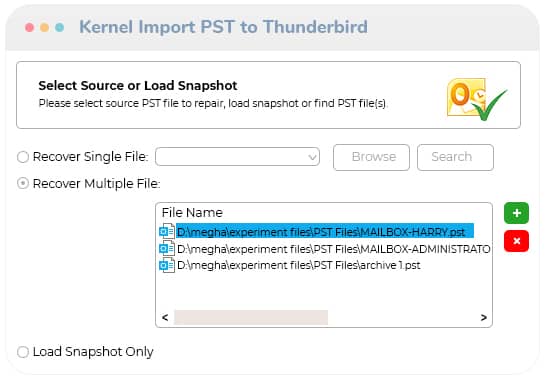Viewport: 545px width, 380px height.
Task: Click the red X remove file icon
Action: tap(516, 241)
